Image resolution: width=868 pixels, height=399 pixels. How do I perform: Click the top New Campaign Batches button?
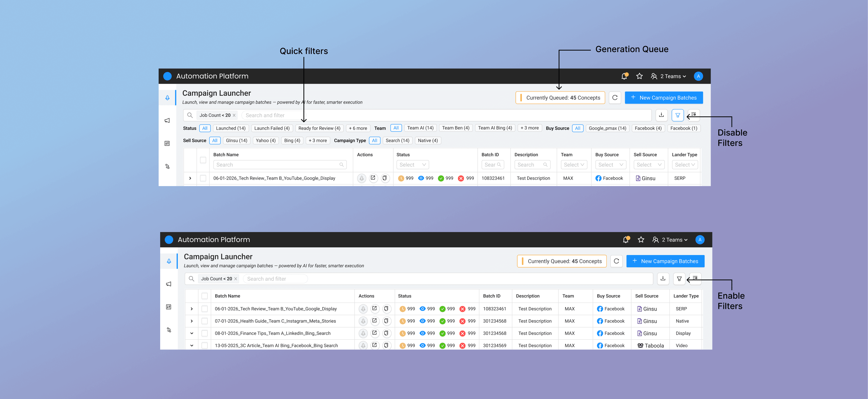click(x=663, y=98)
